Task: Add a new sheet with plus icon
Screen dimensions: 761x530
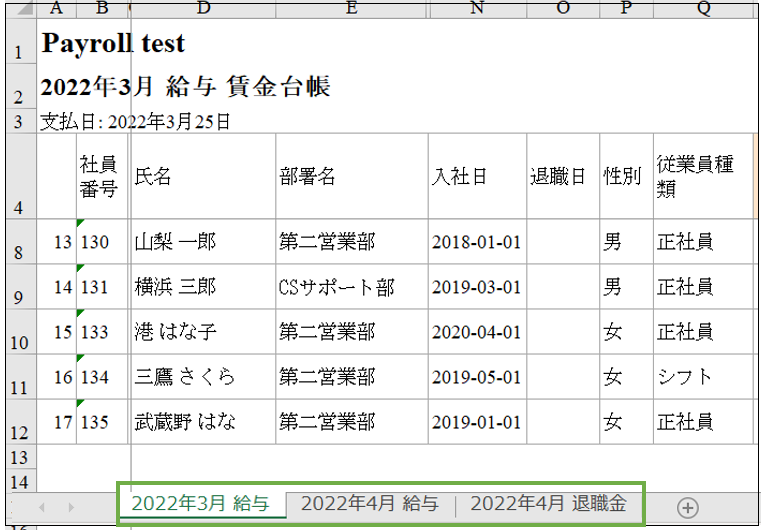Action: point(687,507)
